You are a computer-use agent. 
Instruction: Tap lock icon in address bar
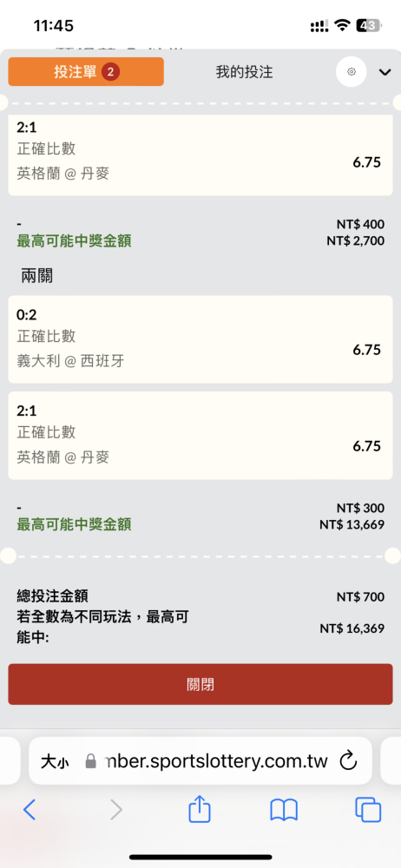tap(91, 762)
